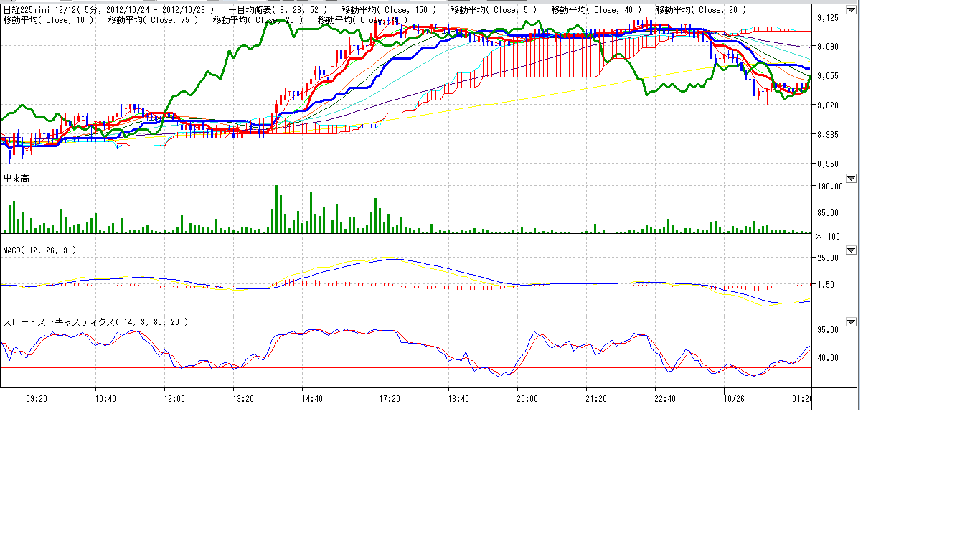
Task: Click the MACD( 12, 26, 9 ) panel title
Action: [x=39, y=250]
